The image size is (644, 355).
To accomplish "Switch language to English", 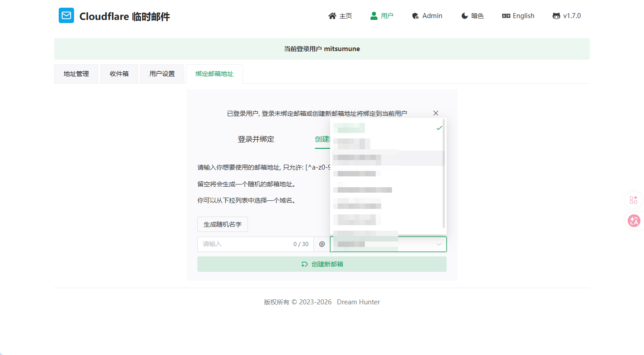I will pos(518,16).
